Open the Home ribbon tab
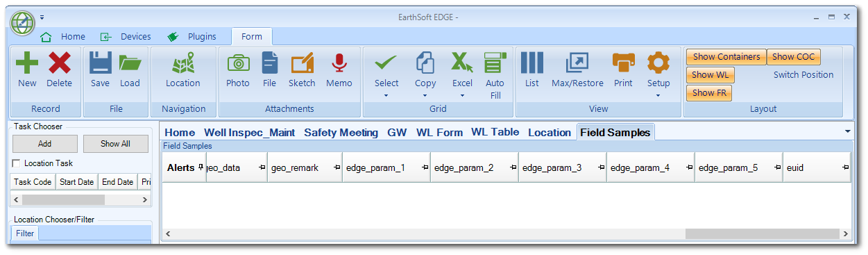This screenshot has width=868, height=255. coord(64,37)
